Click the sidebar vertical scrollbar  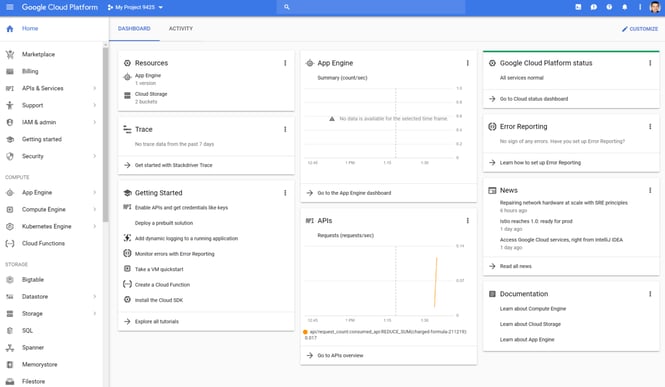pyautogui.click(x=105, y=134)
